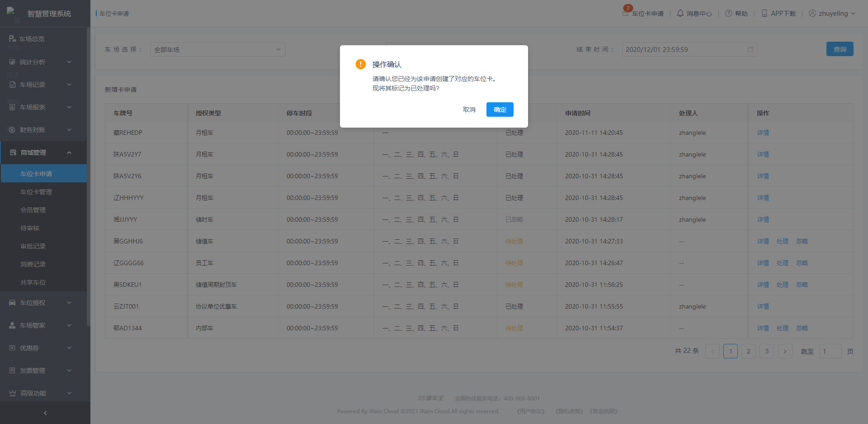The height and width of the screenshot is (424, 868).
Task: Click the 车位卡申请 link in top bar
Action: click(648, 14)
